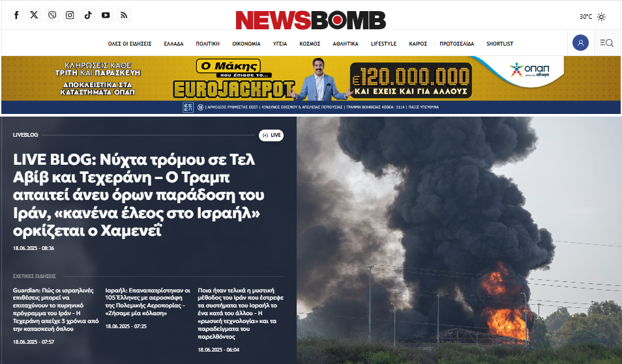The image size is (622, 364).
Task: Open the Facebook social icon
Action: click(x=16, y=16)
